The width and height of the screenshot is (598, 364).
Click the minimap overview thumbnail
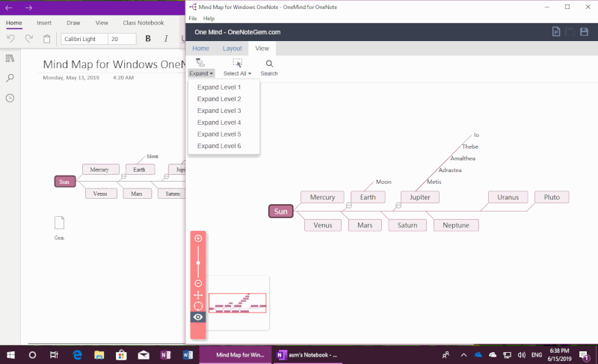(x=237, y=303)
